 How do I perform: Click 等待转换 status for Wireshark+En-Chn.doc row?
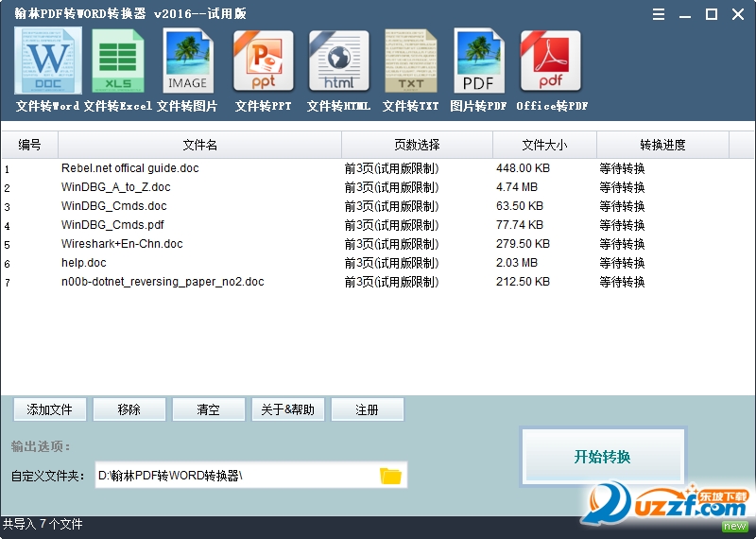622,244
